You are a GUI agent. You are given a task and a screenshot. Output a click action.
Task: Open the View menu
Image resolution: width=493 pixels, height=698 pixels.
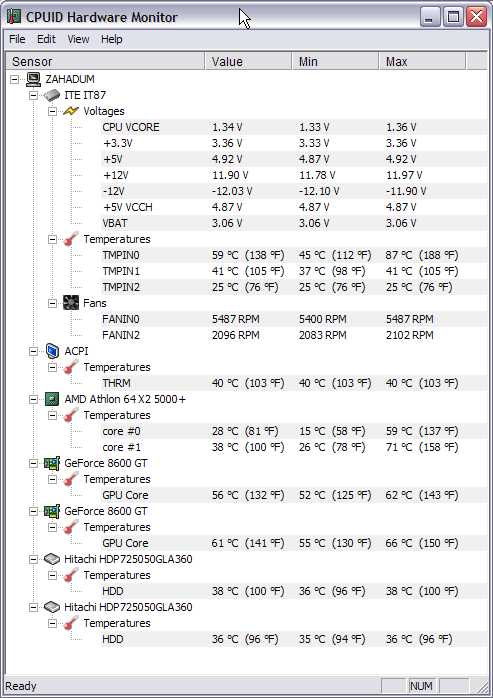point(78,39)
